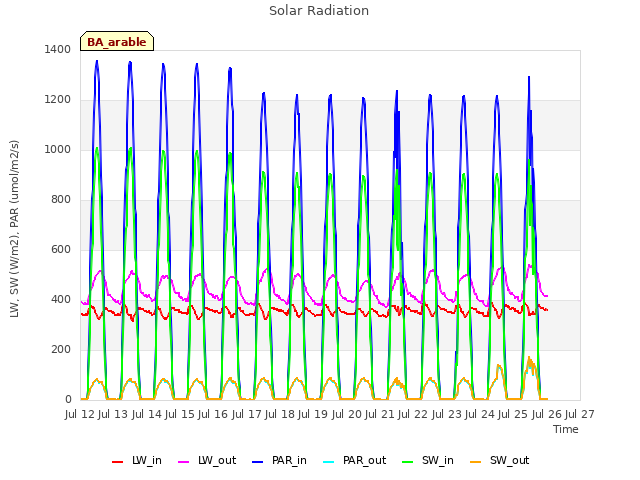Toggle PAR_out series in the legend
Image resolution: width=640 pixels, height=480 pixels.
[354, 461]
